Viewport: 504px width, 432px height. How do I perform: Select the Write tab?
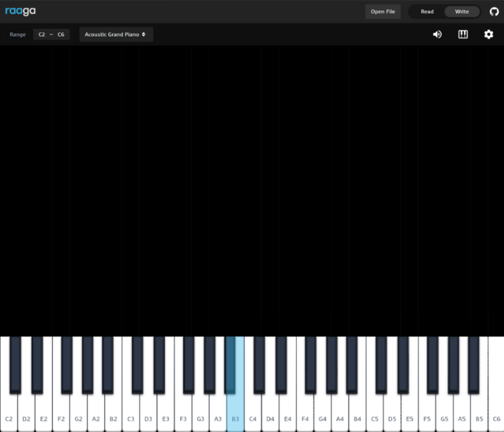coord(462,11)
